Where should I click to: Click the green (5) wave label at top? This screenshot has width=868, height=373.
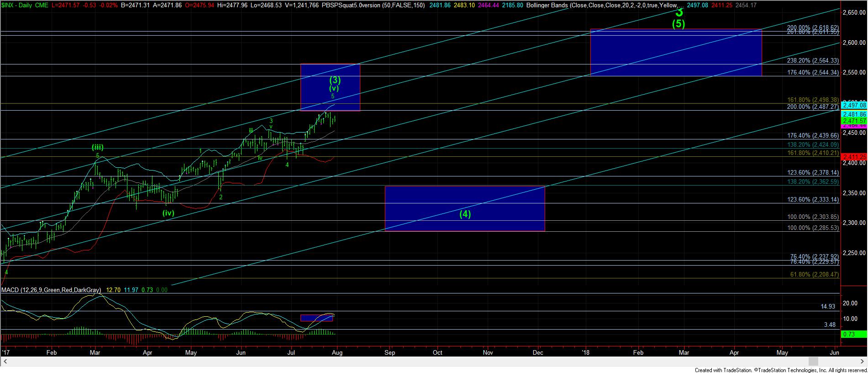point(678,23)
